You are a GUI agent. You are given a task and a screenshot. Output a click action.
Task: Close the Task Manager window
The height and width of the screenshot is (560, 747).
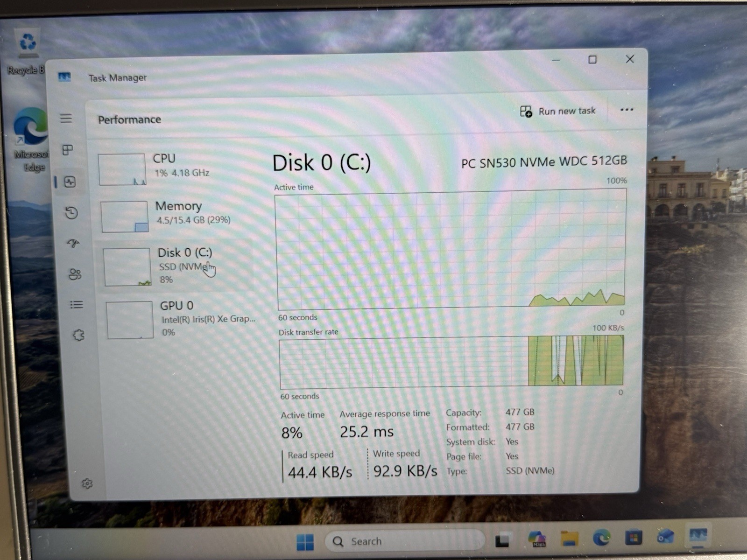tap(630, 59)
